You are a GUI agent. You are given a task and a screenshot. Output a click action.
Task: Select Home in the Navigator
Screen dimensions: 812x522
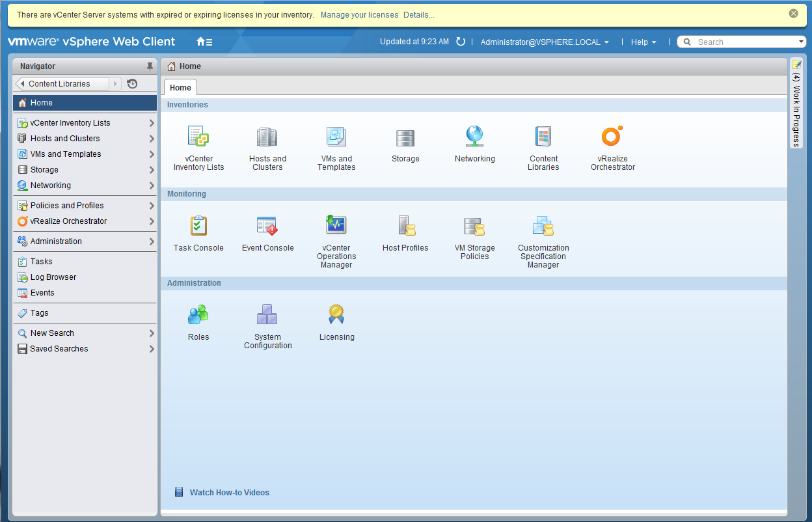pos(85,103)
